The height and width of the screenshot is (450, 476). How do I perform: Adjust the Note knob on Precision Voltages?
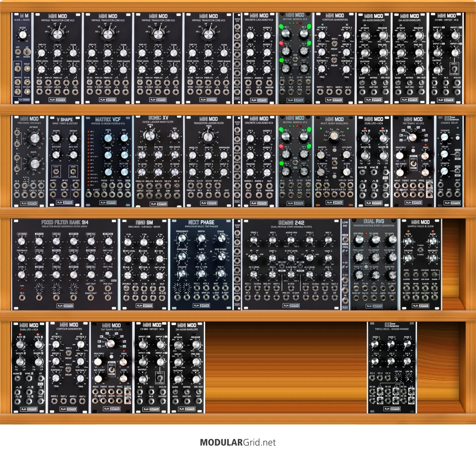[x=34, y=163]
